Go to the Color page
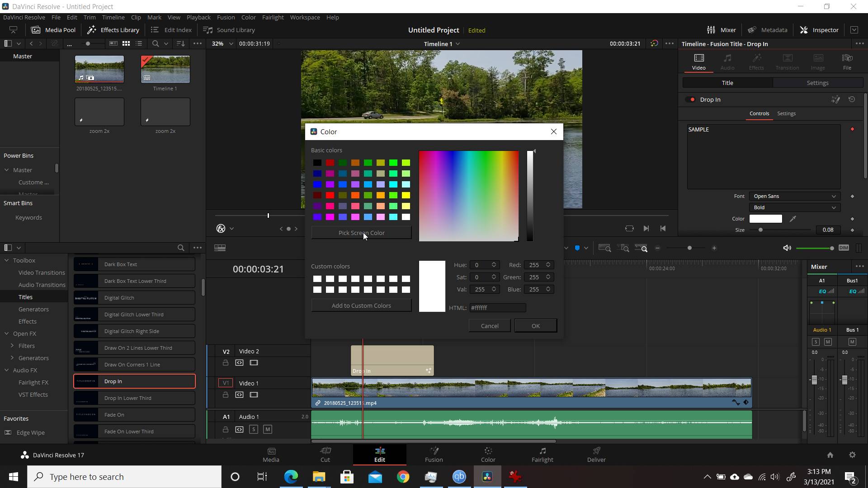The height and width of the screenshot is (488, 868). coord(488,455)
